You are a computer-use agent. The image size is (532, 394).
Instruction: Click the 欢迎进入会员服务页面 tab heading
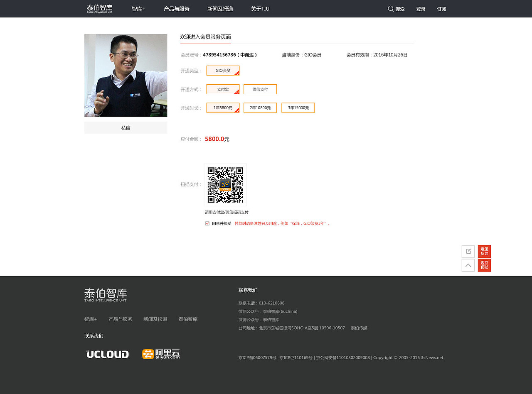pyautogui.click(x=205, y=37)
